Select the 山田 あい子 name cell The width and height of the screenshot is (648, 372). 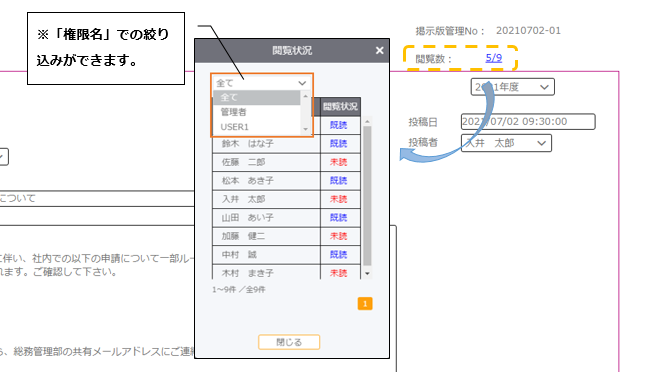[267, 218]
